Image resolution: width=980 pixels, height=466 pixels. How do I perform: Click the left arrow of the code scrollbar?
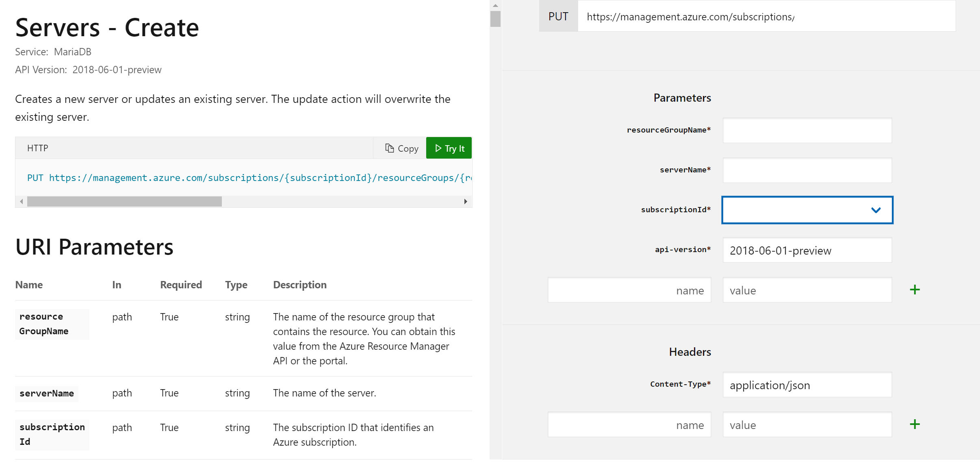(21, 201)
